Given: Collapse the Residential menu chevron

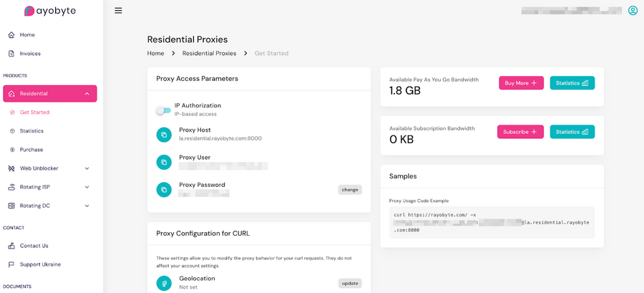Looking at the screenshot, I should (87, 94).
